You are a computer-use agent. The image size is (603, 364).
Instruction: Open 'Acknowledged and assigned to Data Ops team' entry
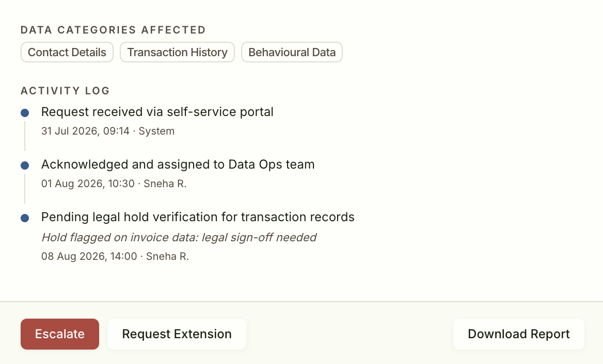[x=178, y=164]
